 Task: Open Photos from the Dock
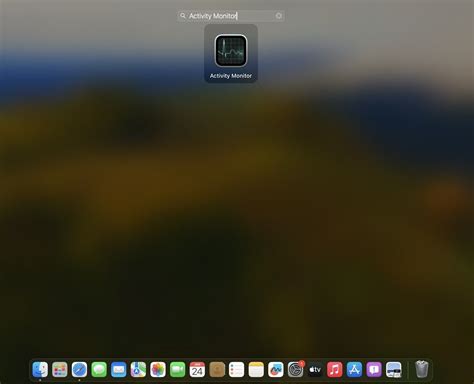158,369
